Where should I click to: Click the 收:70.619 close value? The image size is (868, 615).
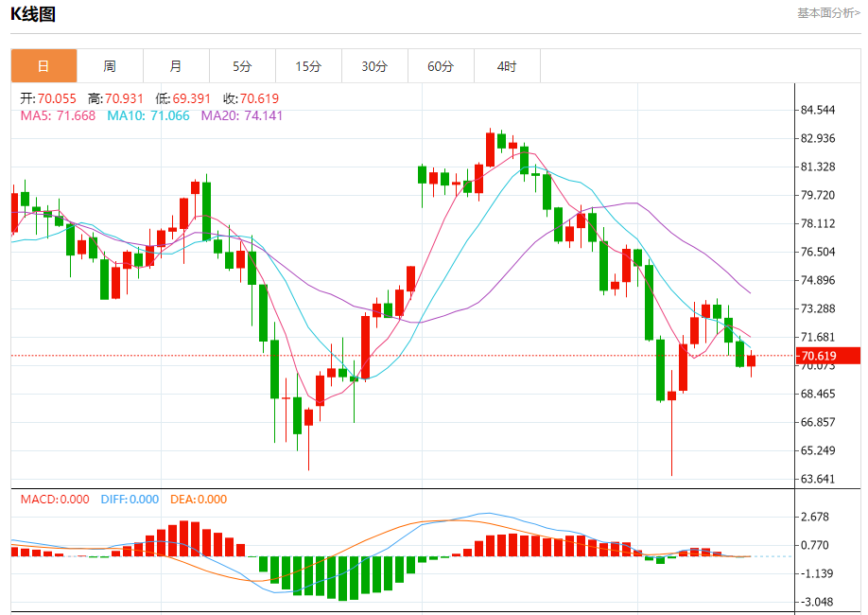click(x=252, y=98)
